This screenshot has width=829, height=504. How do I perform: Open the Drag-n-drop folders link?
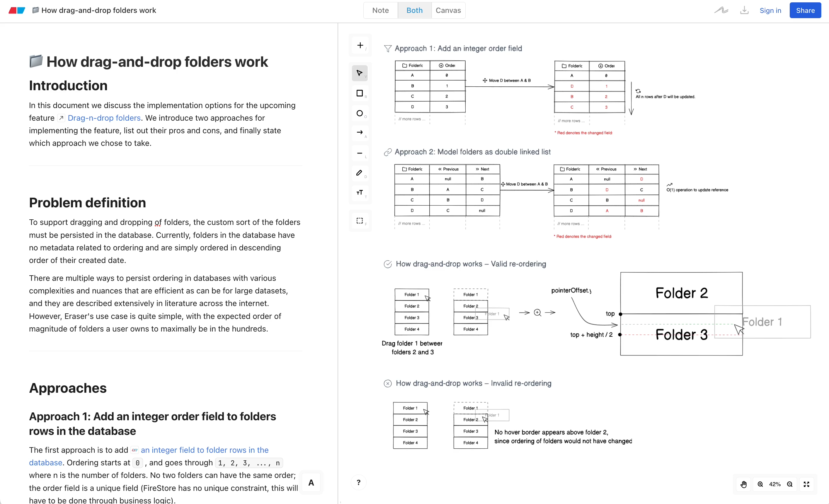click(x=104, y=118)
